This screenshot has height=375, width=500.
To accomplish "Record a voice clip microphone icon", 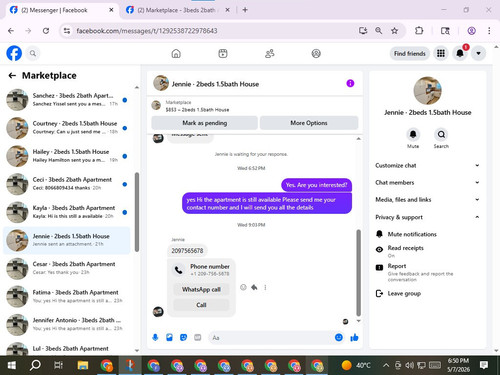I will (x=155, y=338).
